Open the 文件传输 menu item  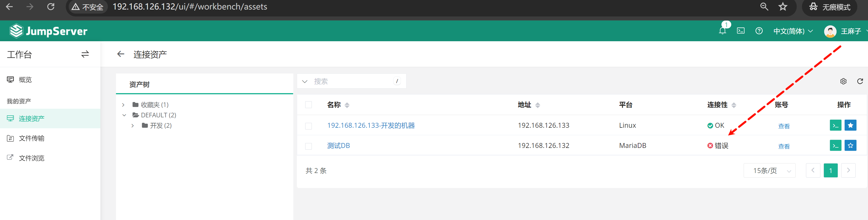[31, 138]
